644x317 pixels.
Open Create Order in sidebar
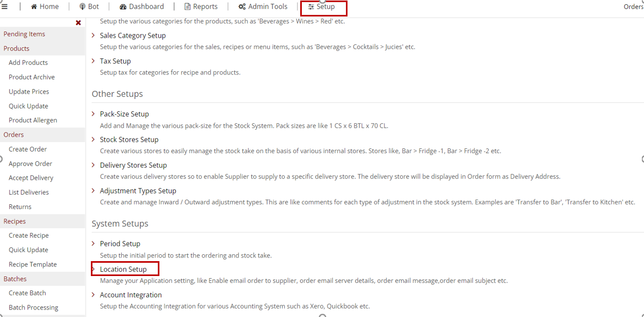pos(28,149)
